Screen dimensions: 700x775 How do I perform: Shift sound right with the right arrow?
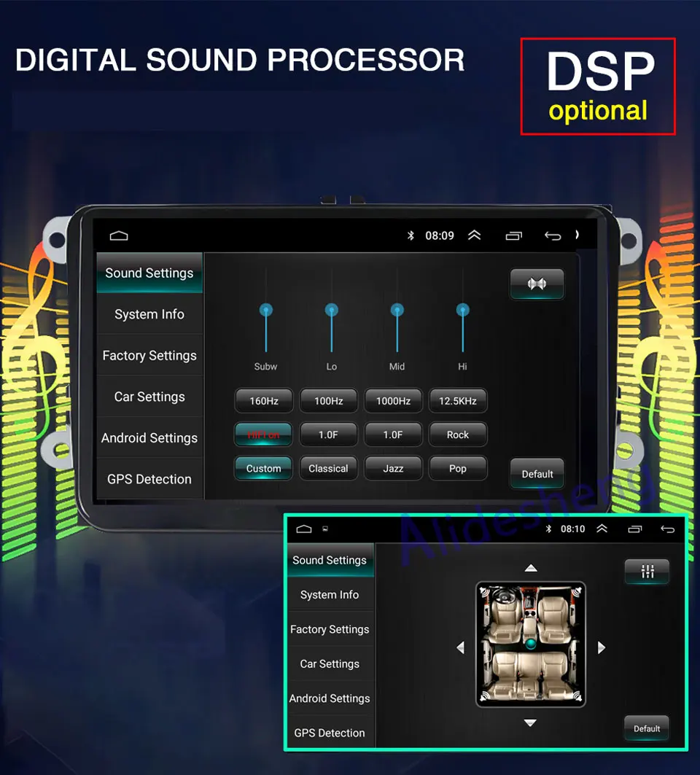601,647
